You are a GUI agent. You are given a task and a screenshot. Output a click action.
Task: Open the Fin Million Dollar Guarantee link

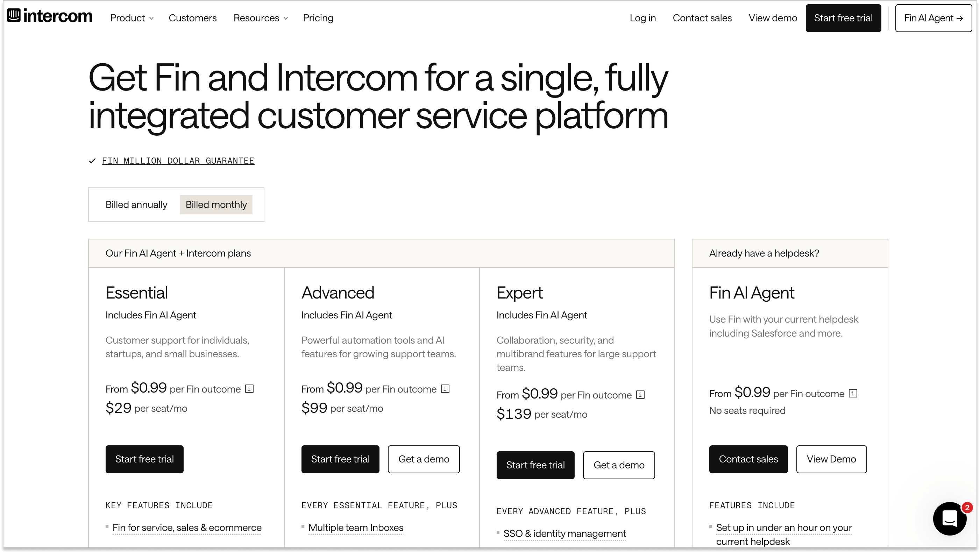tap(178, 161)
